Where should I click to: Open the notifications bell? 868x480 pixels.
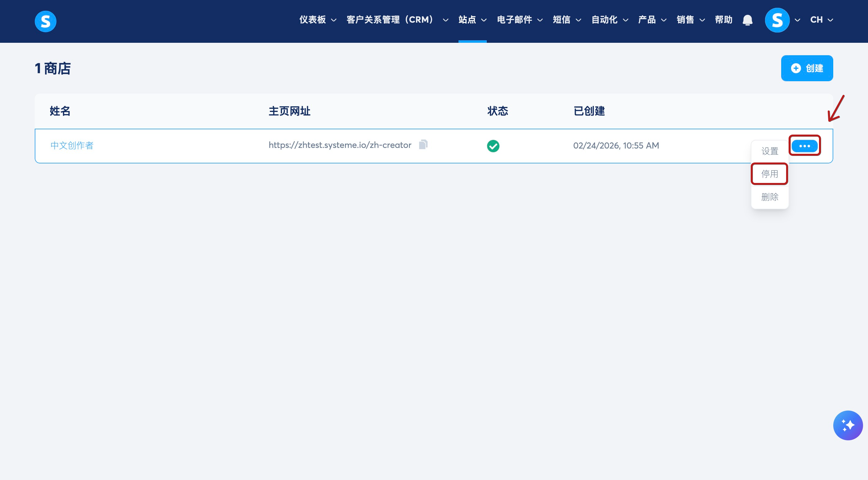pyautogui.click(x=747, y=20)
